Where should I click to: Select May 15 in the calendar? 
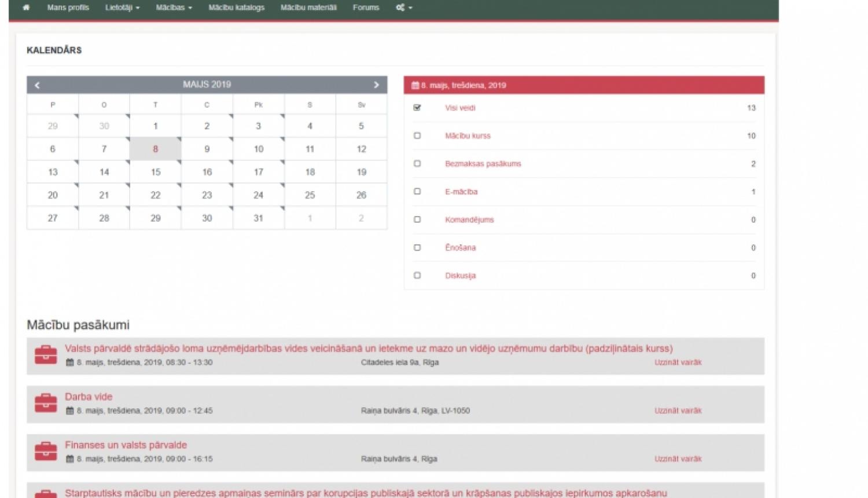156,172
